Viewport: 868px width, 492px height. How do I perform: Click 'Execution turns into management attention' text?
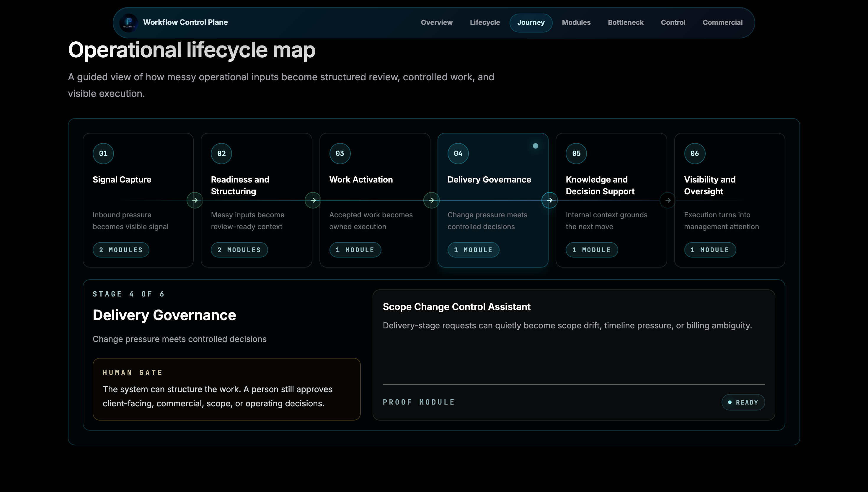pyautogui.click(x=722, y=221)
